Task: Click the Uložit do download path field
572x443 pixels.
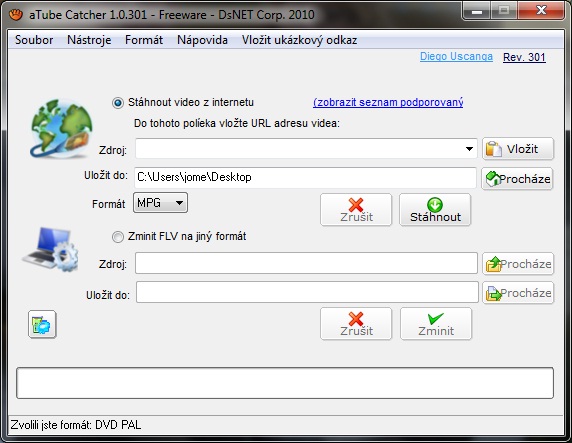Action: click(x=305, y=178)
